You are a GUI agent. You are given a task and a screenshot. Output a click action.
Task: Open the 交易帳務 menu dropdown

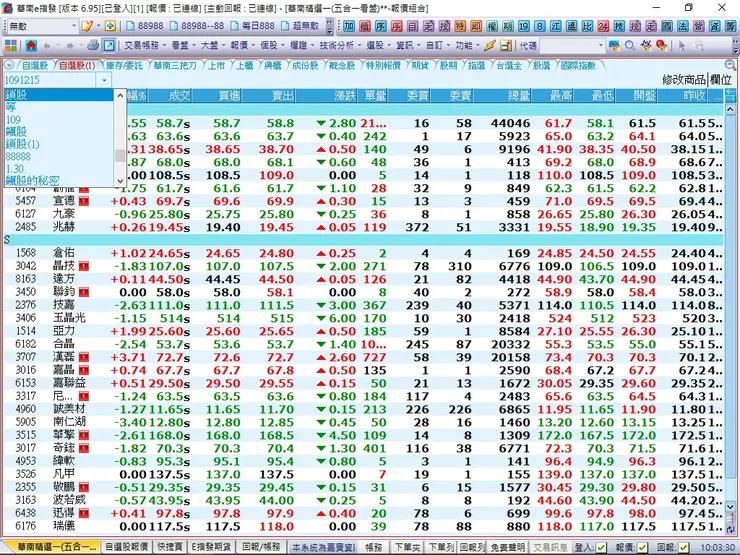tap(145, 46)
